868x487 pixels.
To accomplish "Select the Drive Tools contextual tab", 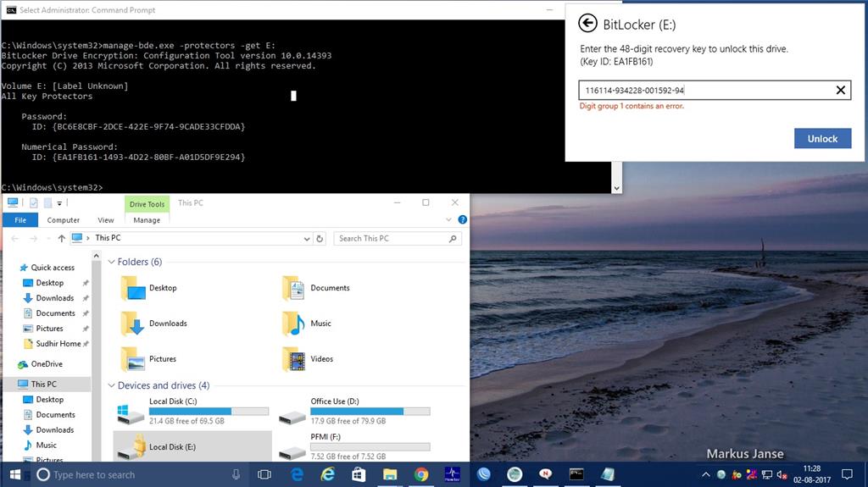I will tap(147, 203).
